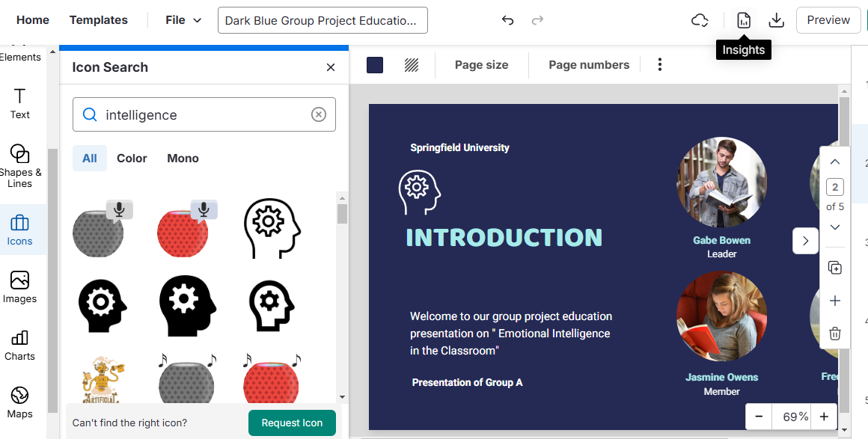
Task: Click the undo arrow icon
Action: (508, 20)
